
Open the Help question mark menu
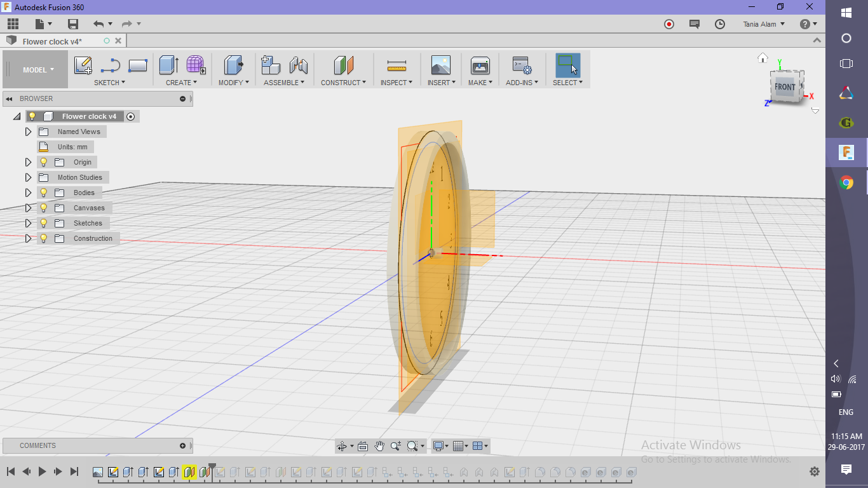tap(808, 24)
